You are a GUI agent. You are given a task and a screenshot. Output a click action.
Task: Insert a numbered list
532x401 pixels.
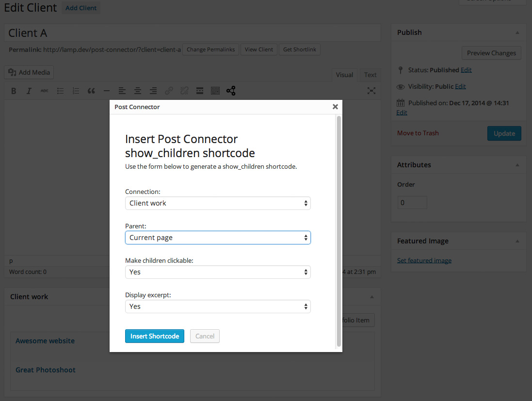point(76,91)
